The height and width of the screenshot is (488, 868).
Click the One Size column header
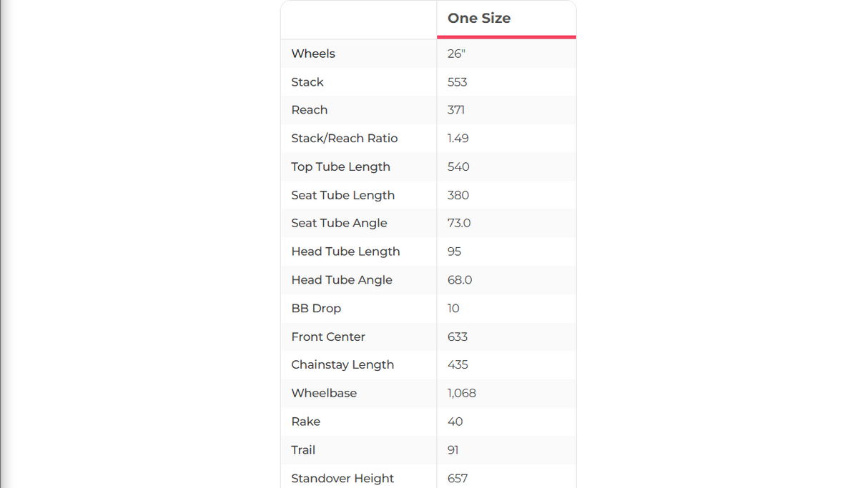point(479,19)
